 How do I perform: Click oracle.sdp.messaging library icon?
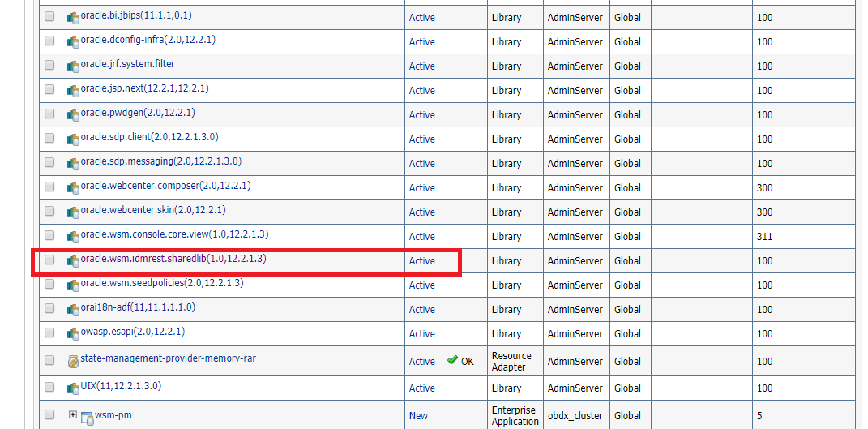73,164
